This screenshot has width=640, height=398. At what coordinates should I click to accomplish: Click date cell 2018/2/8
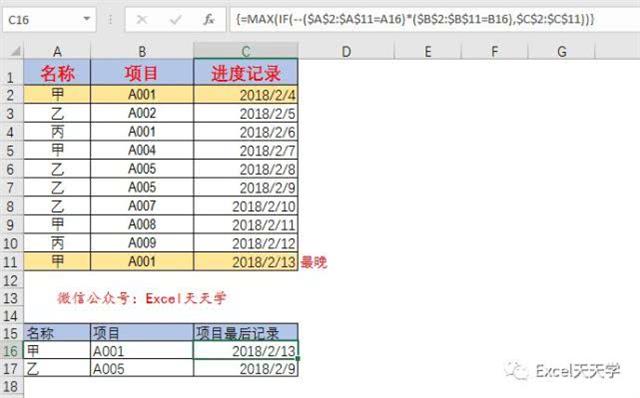tap(246, 169)
